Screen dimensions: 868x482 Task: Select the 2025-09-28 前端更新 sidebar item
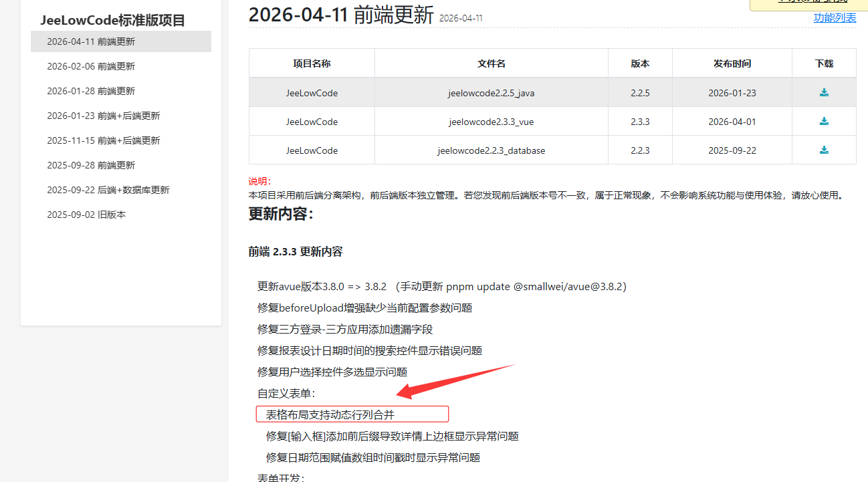click(x=91, y=165)
